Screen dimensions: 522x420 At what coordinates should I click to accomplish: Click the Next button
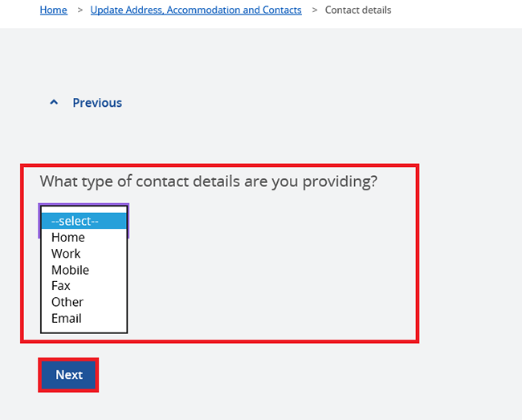tap(68, 375)
